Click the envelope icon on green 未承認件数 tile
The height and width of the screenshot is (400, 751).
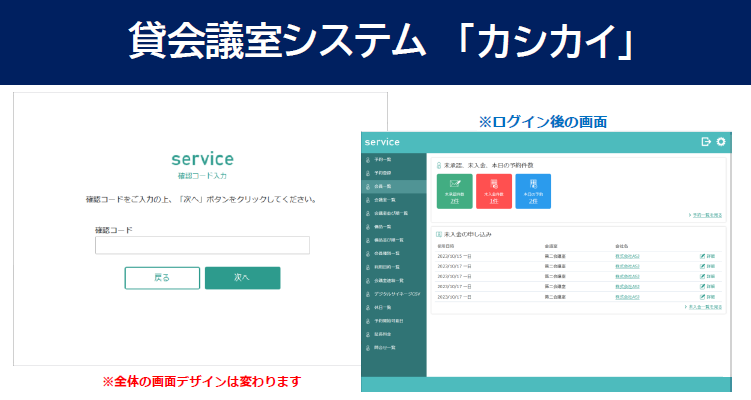tap(455, 183)
